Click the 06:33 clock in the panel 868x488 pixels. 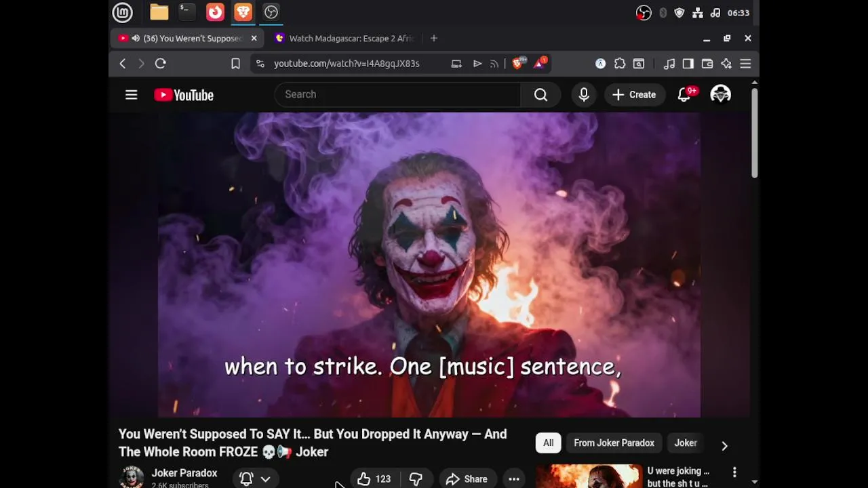click(x=738, y=13)
